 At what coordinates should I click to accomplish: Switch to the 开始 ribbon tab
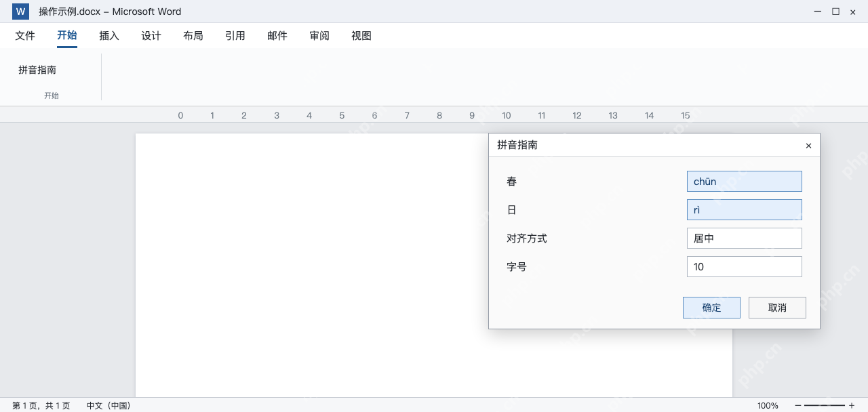point(67,36)
